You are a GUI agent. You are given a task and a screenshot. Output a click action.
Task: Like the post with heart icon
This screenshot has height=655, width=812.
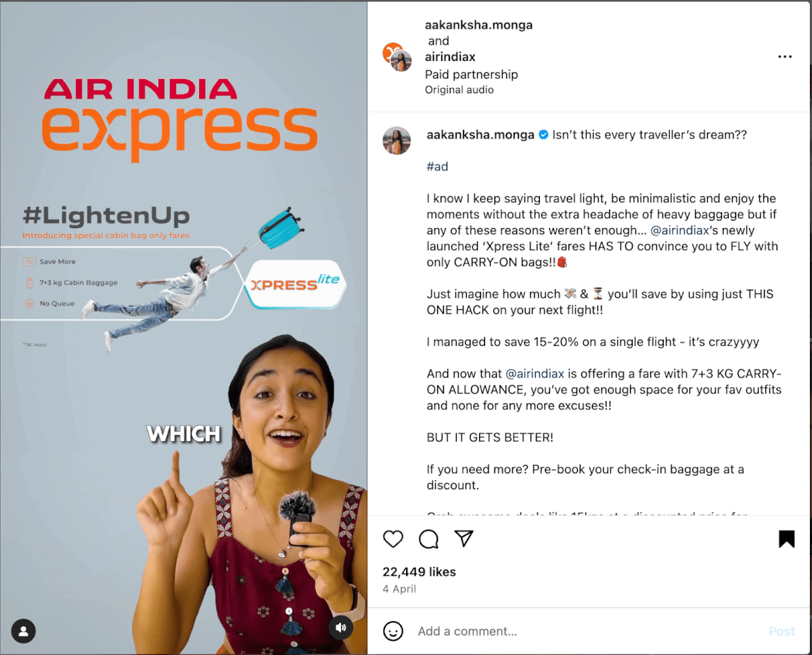click(x=393, y=539)
